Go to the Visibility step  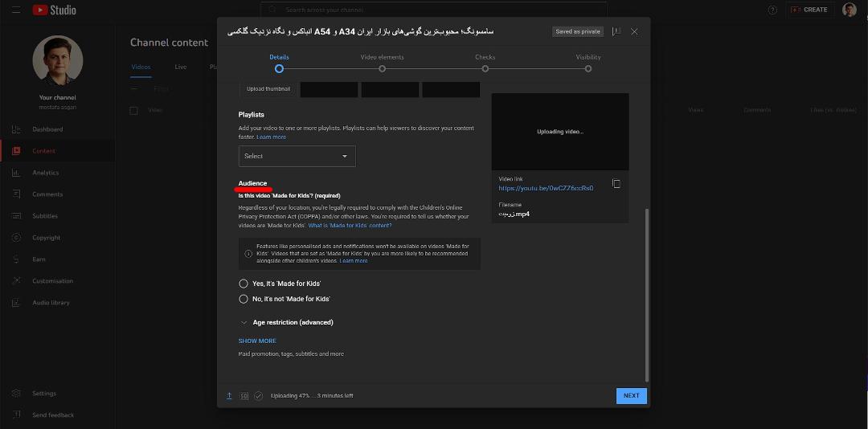click(x=588, y=63)
